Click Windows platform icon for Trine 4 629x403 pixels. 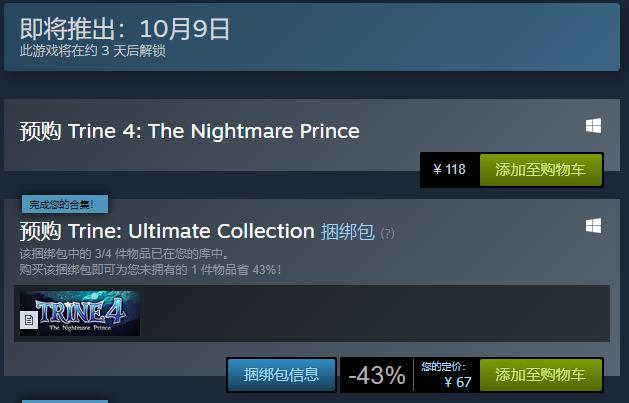(593, 126)
